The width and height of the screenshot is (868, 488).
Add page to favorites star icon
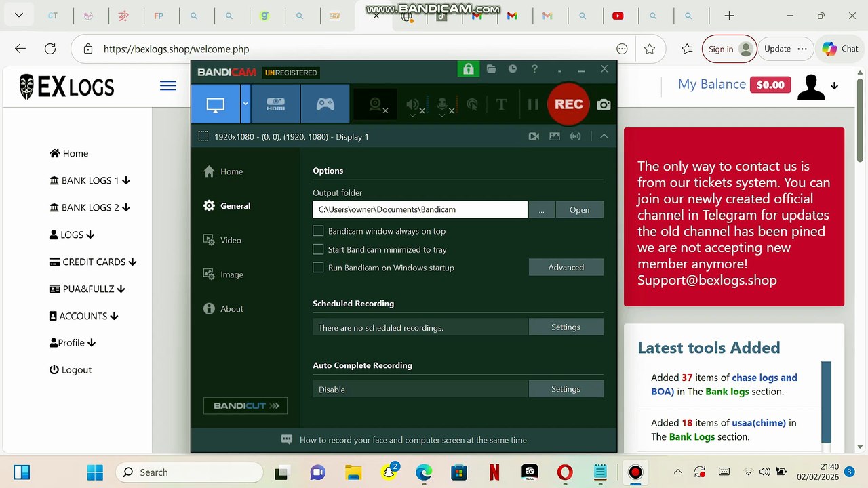point(650,49)
